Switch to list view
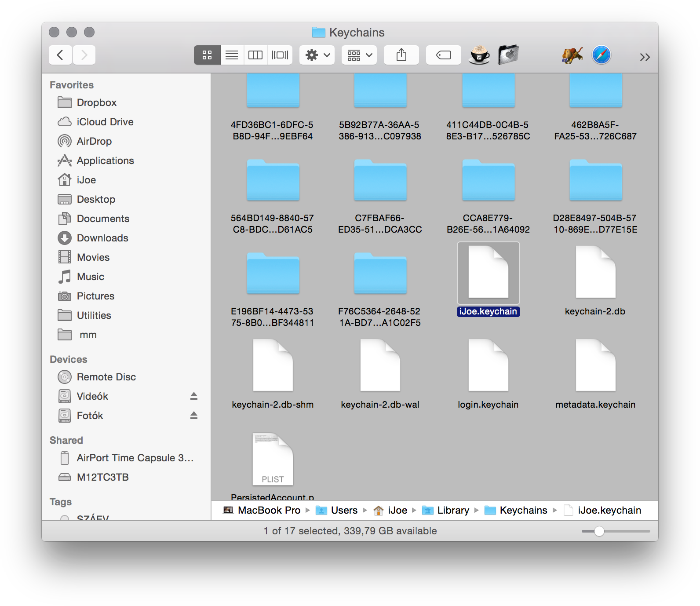This screenshot has width=700, height=606. [232, 55]
